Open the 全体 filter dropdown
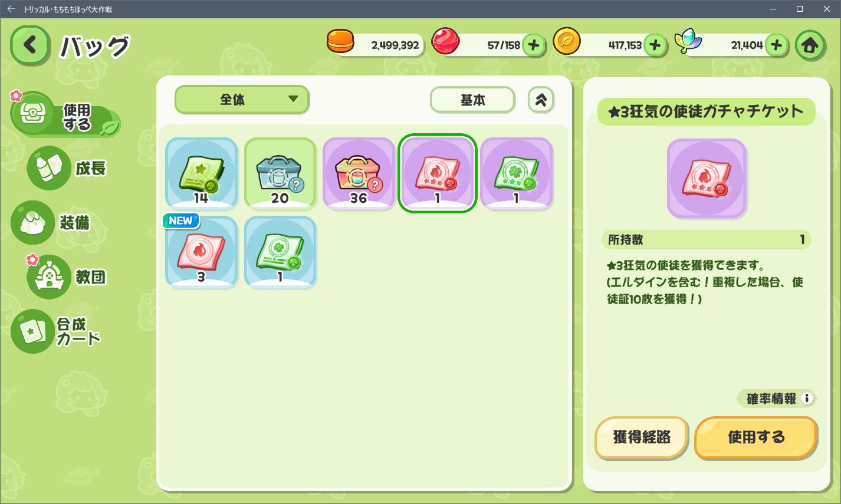Image resolution: width=841 pixels, height=504 pixels. click(242, 100)
